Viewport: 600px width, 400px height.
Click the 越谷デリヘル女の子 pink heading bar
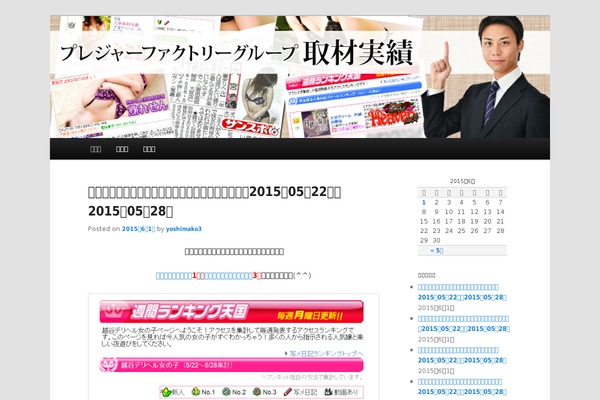tap(232, 365)
